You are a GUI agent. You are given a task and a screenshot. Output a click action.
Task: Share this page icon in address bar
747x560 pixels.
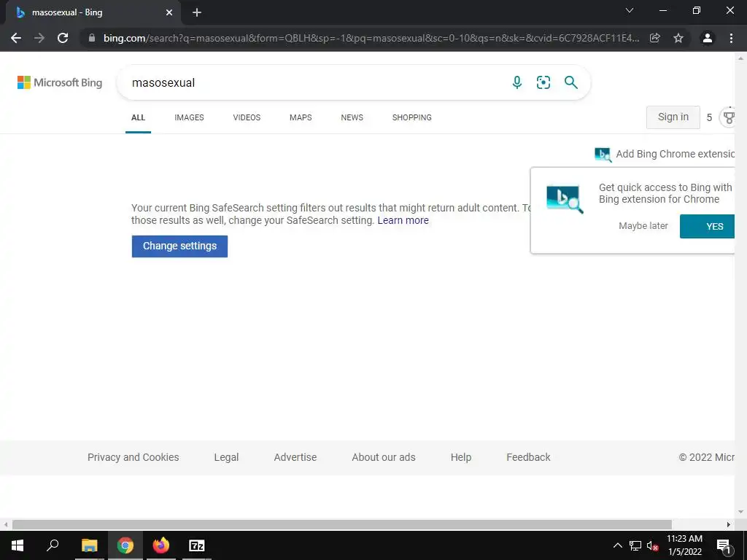(x=655, y=38)
